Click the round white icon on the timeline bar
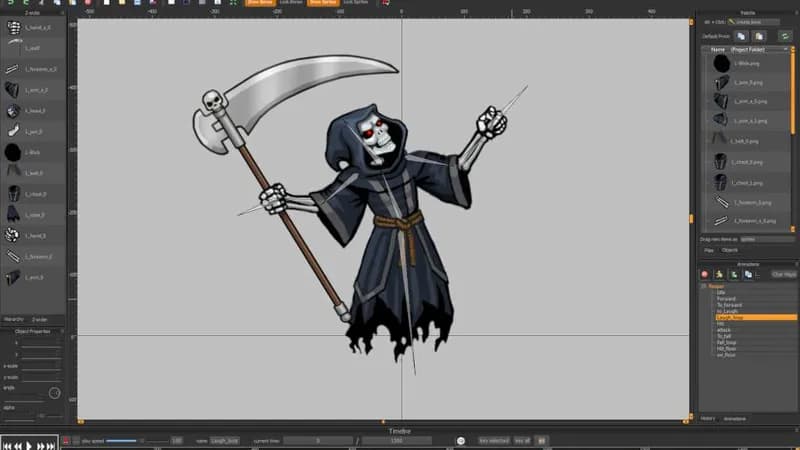Image resolution: width=800 pixels, height=450 pixels. pyautogui.click(x=461, y=441)
